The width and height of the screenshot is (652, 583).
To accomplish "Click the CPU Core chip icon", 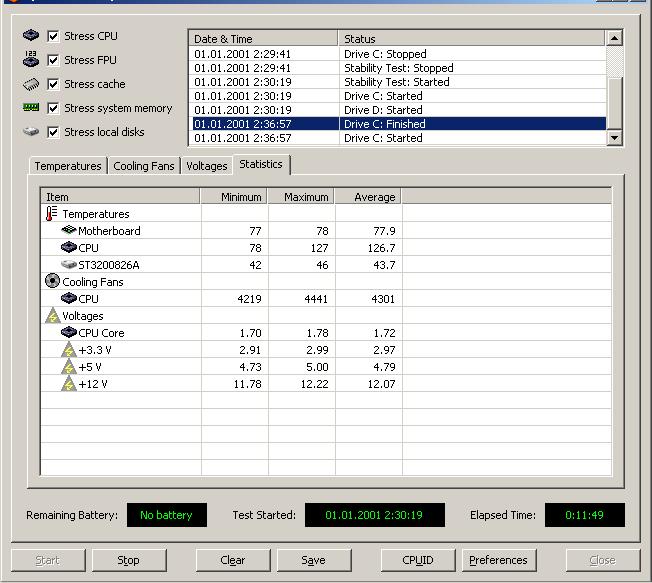I will 68,333.
